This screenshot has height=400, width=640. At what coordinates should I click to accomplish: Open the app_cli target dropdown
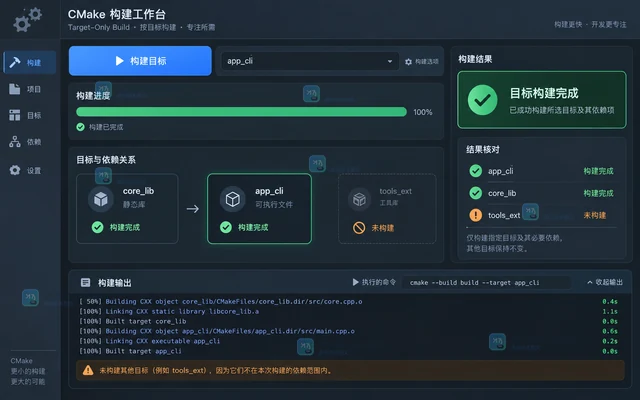point(310,61)
